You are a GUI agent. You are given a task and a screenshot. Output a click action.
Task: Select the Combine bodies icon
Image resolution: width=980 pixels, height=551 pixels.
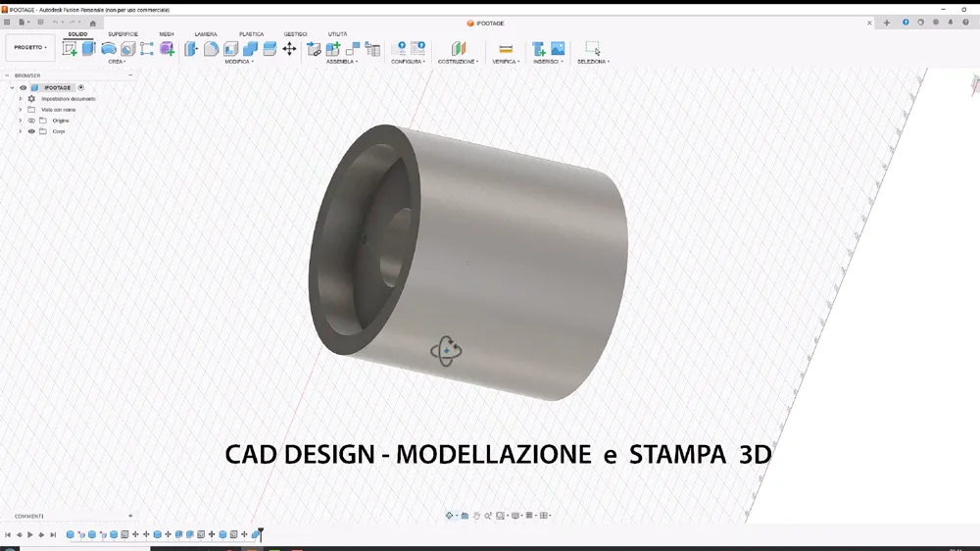250,49
